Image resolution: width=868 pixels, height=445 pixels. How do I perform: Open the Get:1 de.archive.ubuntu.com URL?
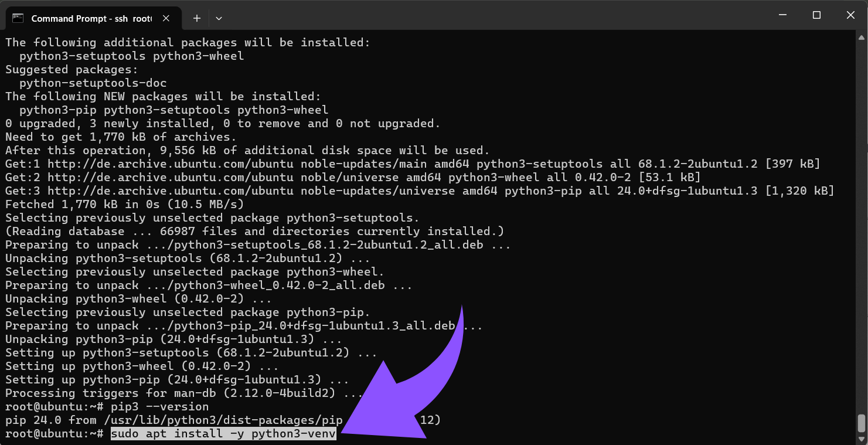click(170, 164)
